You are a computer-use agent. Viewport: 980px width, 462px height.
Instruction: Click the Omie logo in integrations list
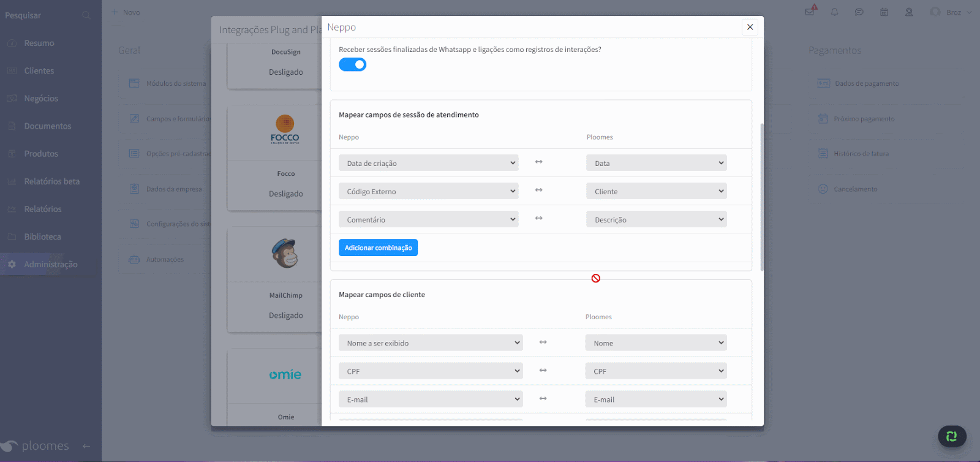point(285,374)
